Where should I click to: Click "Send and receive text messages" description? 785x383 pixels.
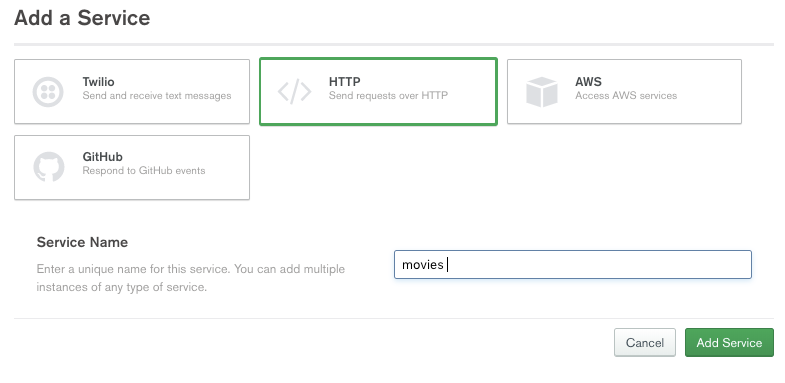pyautogui.click(x=157, y=96)
